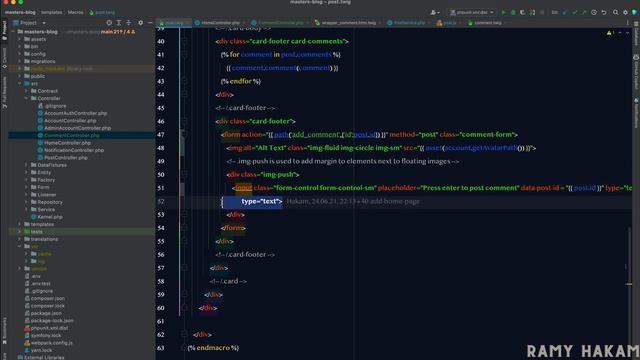Open the Search Everywhere magnifier icon
The height and width of the screenshot is (360, 640).
pyautogui.click(x=616, y=13)
